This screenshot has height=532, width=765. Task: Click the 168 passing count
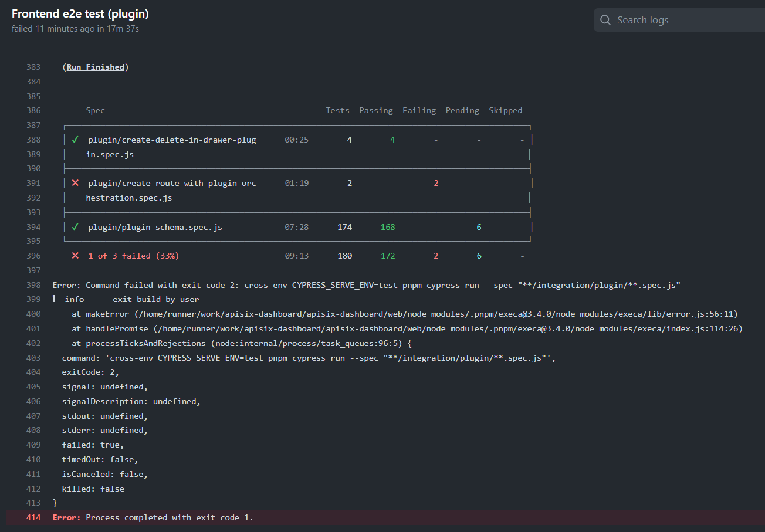click(388, 227)
